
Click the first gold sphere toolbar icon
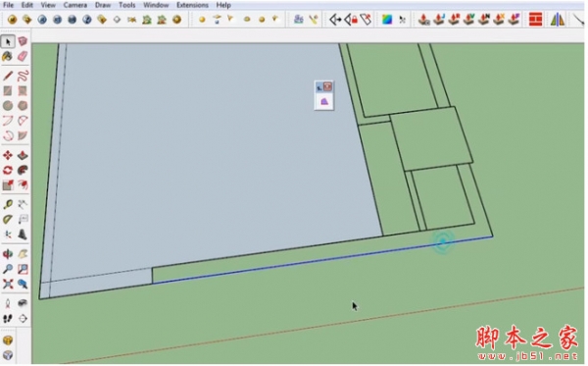point(12,20)
